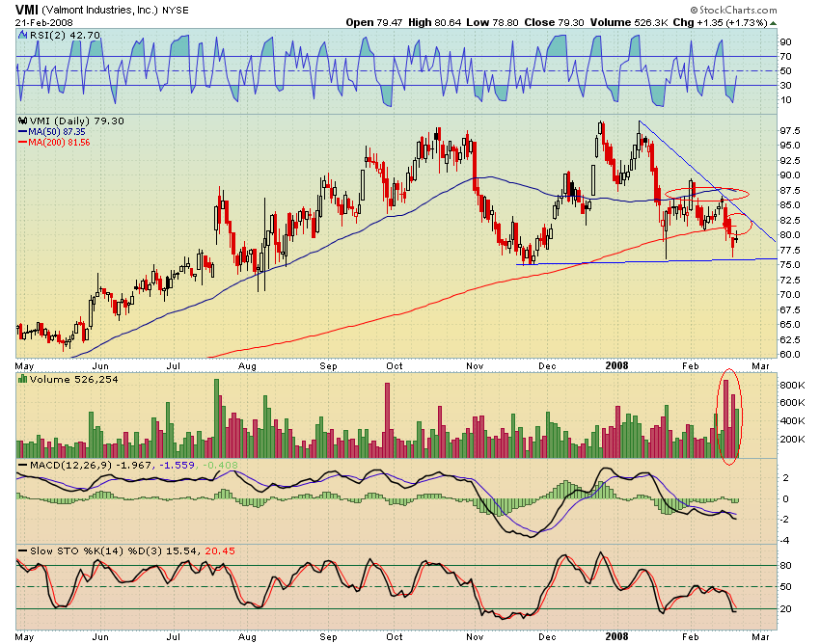Click the price axis label 87.5

click(790, 190)
